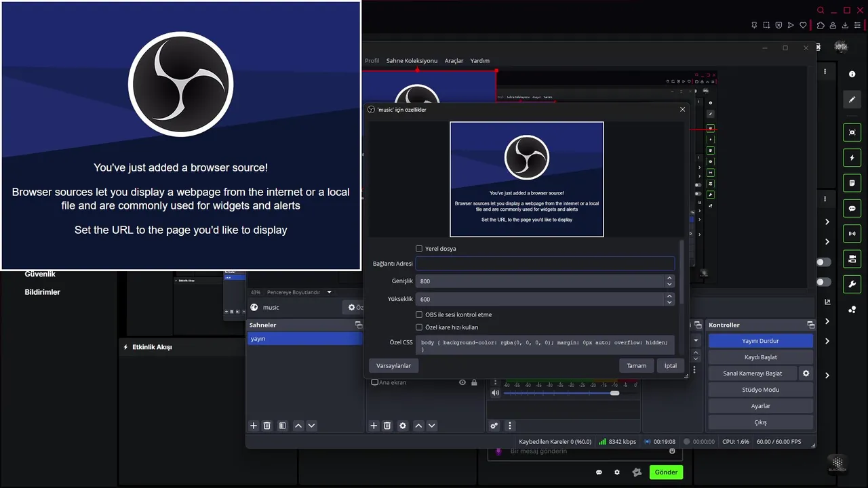Cancel with the İptal button
The width and height of the screenshot is (868, 488).
pos(671,365)
